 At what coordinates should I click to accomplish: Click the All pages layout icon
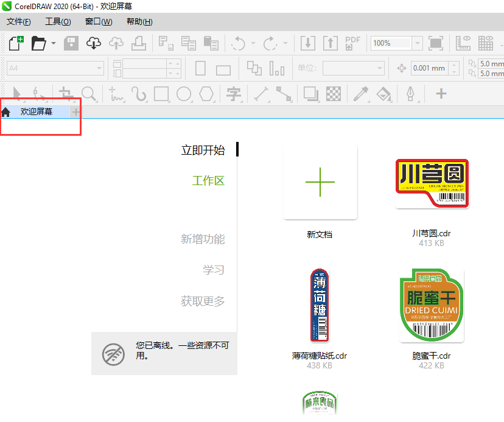pos(254,68)
